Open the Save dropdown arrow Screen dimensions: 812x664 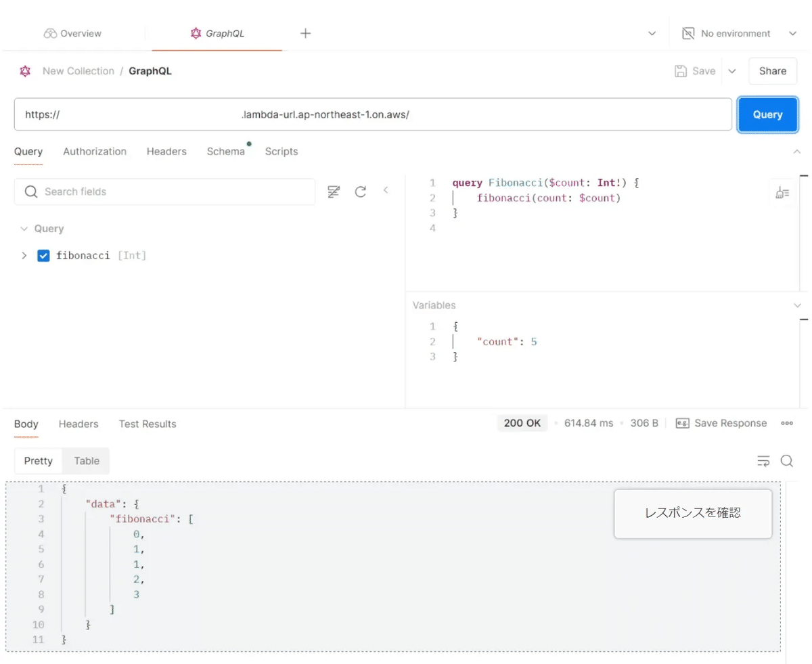tap(731, 70)
